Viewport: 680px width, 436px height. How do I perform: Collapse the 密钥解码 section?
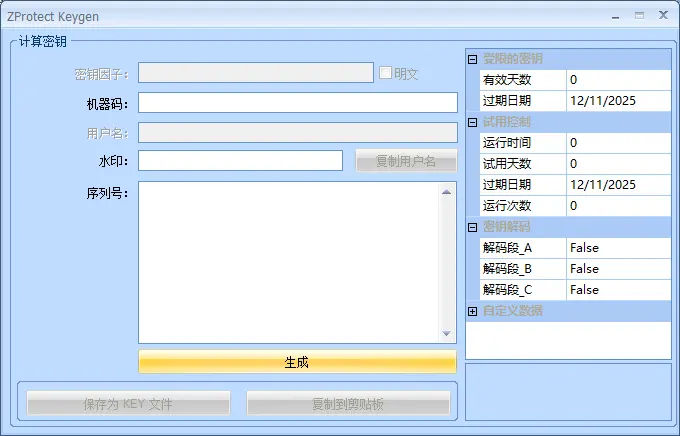click(473, 227)
